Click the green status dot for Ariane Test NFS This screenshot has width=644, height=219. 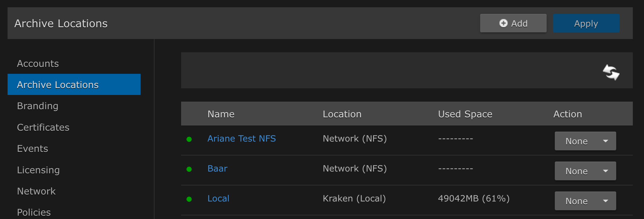click(189, 139)
